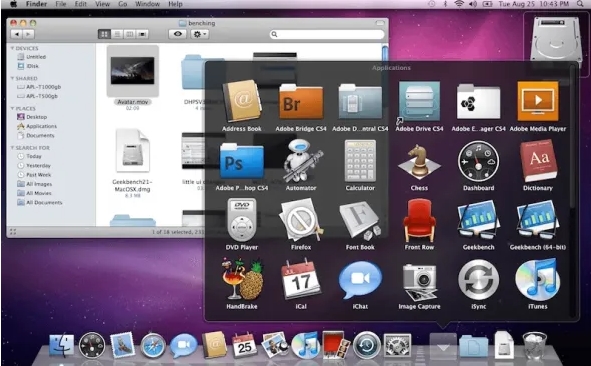Go back with the Finder back arrow
Screen dimensions: 591x366
point(16,34)
